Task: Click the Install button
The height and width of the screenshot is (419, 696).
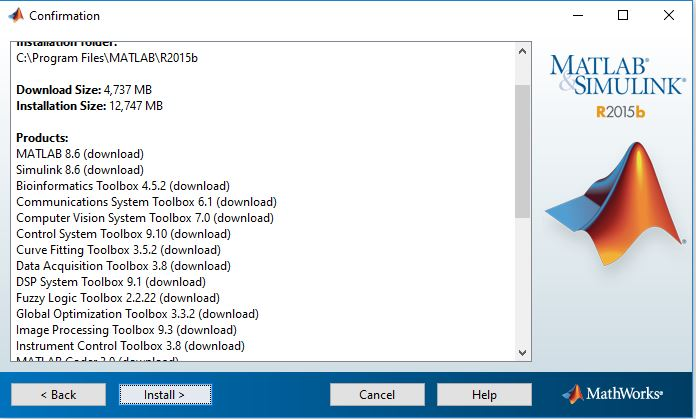Action: pos(165,395)
